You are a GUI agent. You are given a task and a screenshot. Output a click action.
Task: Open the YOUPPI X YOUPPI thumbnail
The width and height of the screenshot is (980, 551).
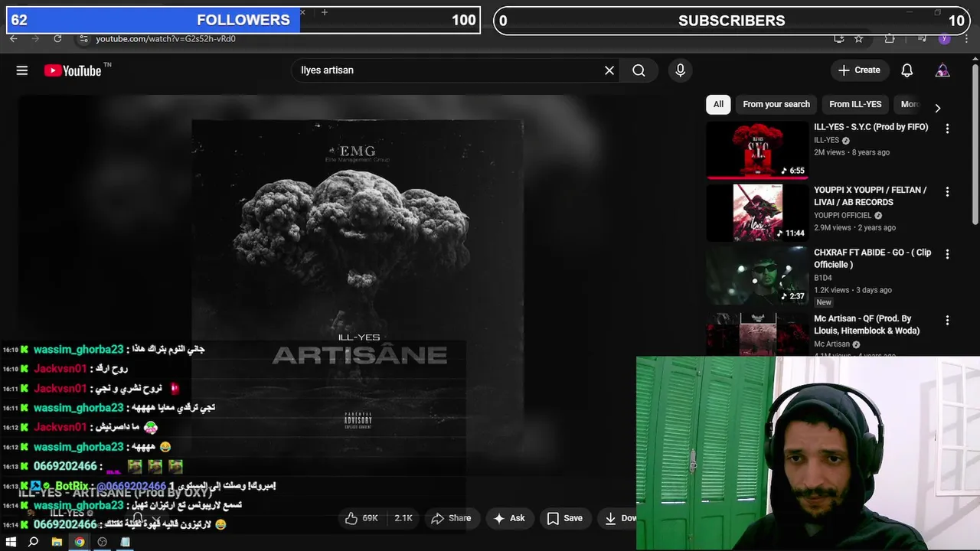coord(756,213)
